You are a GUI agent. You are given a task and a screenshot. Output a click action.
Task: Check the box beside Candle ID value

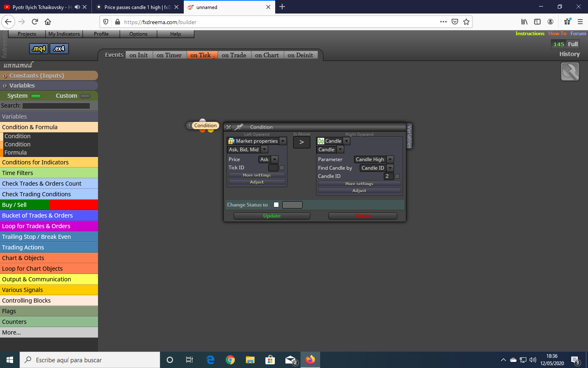397,176
